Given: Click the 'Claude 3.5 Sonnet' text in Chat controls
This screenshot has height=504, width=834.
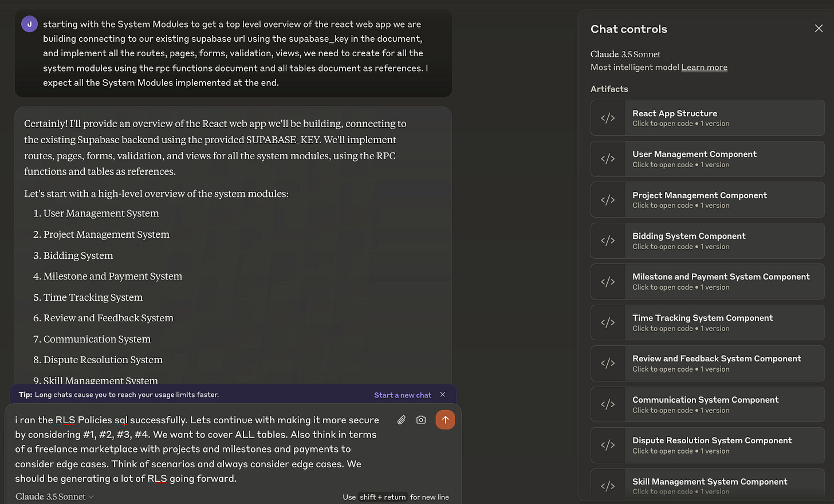Looking at the screenshot, I should 625,54.
